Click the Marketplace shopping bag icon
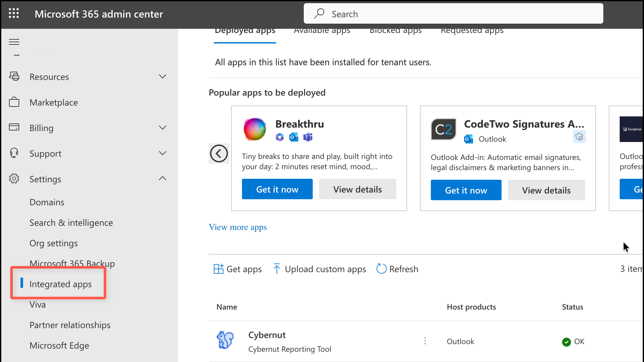Screen dimensions: 644x362 click(14, 102)
